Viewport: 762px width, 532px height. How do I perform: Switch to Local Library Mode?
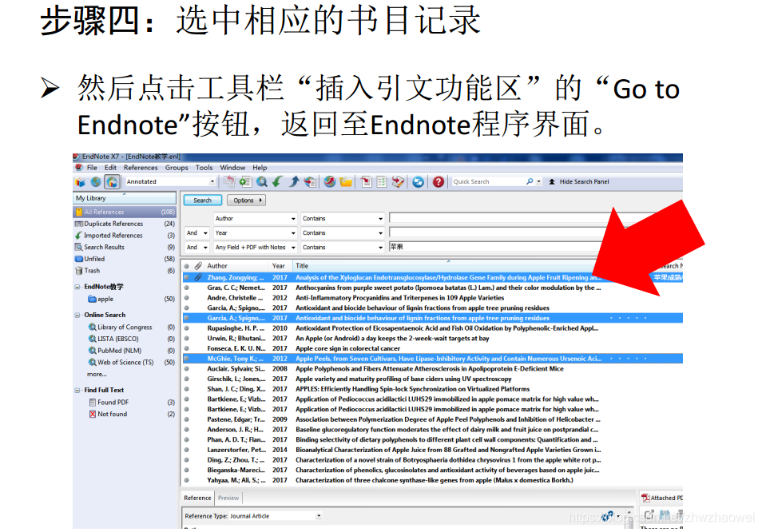80,181
